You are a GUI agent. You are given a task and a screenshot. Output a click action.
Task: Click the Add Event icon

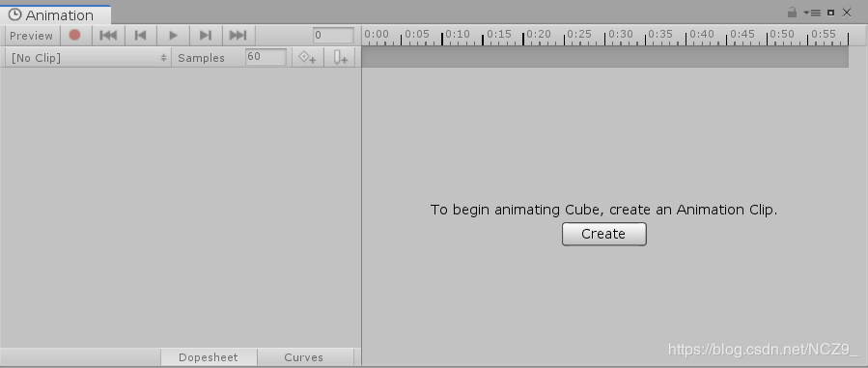340,58
